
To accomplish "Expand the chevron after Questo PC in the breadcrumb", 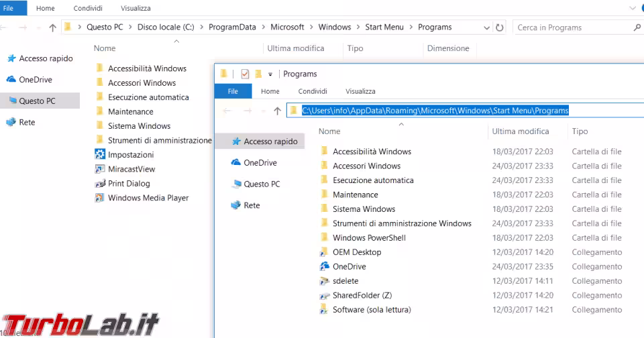I will pos(130,27).
